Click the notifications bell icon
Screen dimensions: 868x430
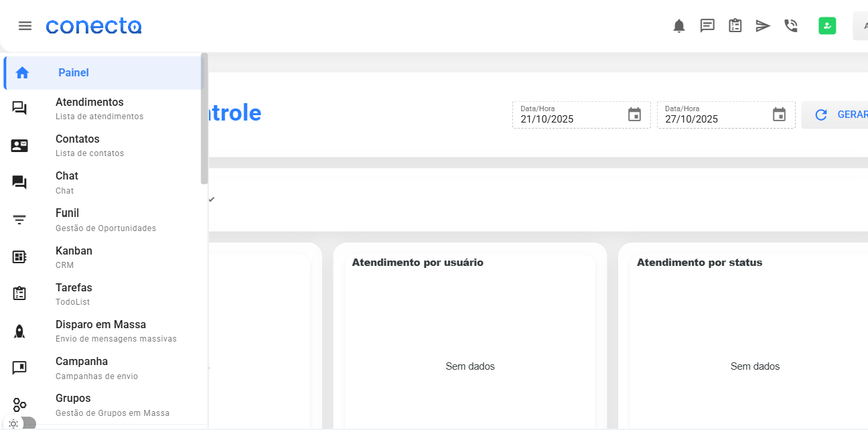[x=678, y=26]
